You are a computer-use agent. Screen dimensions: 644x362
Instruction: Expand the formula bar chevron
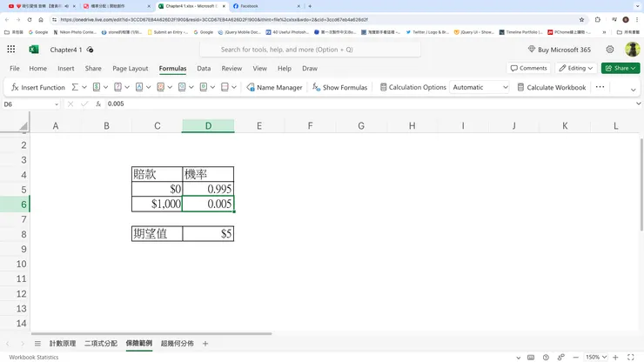[638, 104]
